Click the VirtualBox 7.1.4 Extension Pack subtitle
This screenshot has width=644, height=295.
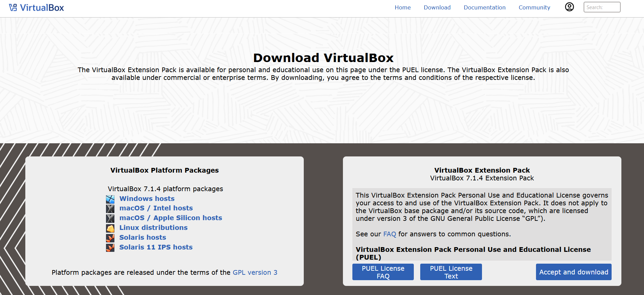pos(482,178)
